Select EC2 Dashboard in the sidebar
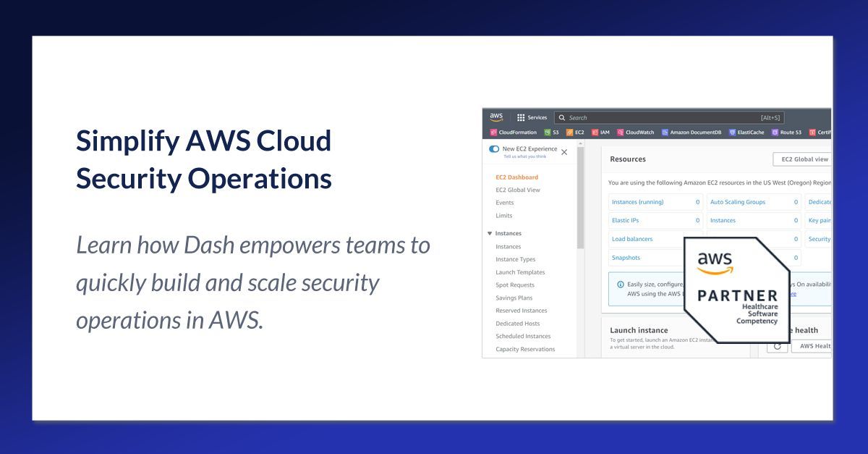Screen dimensions: 868x454 [x=516, y=177]
